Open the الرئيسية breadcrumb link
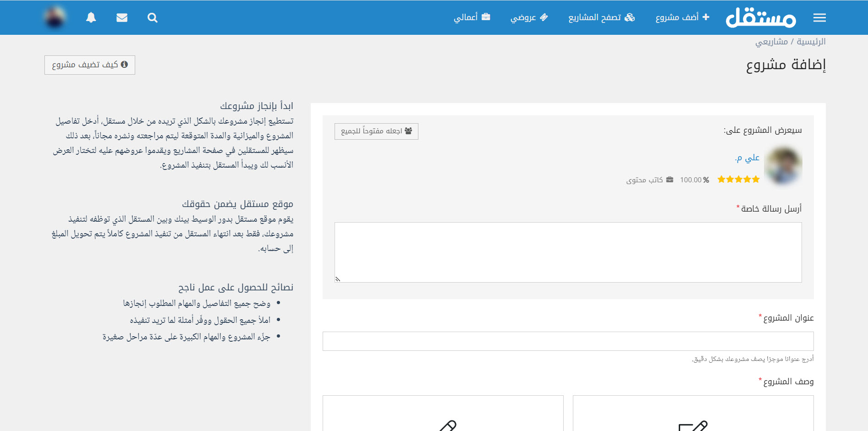Screen dimensions: 868x431 click(811, 42)
